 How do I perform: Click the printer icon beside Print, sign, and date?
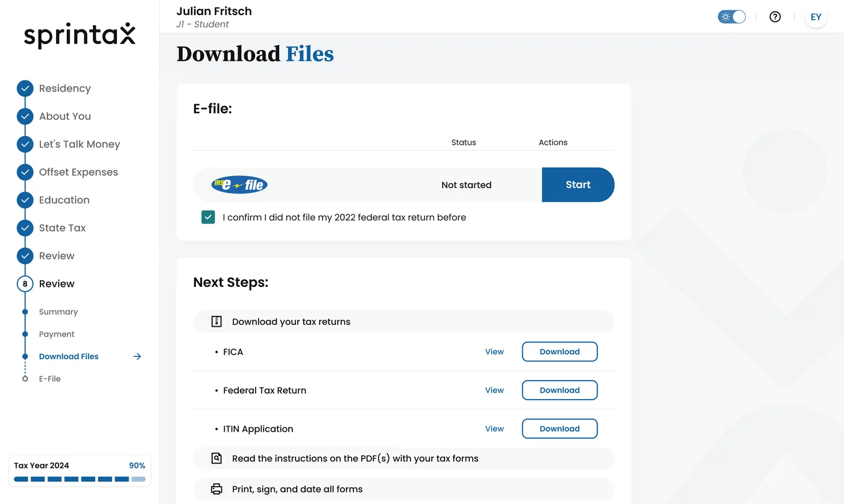tap(217, 489)
